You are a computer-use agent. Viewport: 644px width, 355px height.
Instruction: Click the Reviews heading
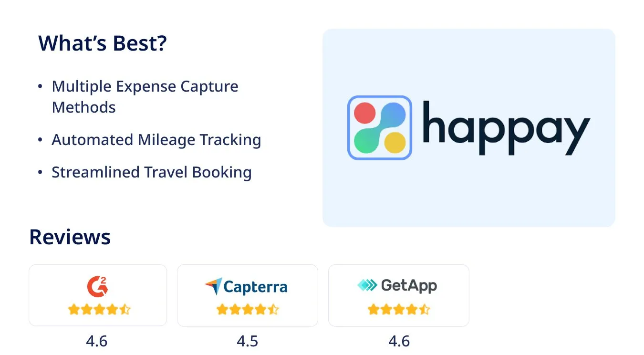click(x=70, y=237)
